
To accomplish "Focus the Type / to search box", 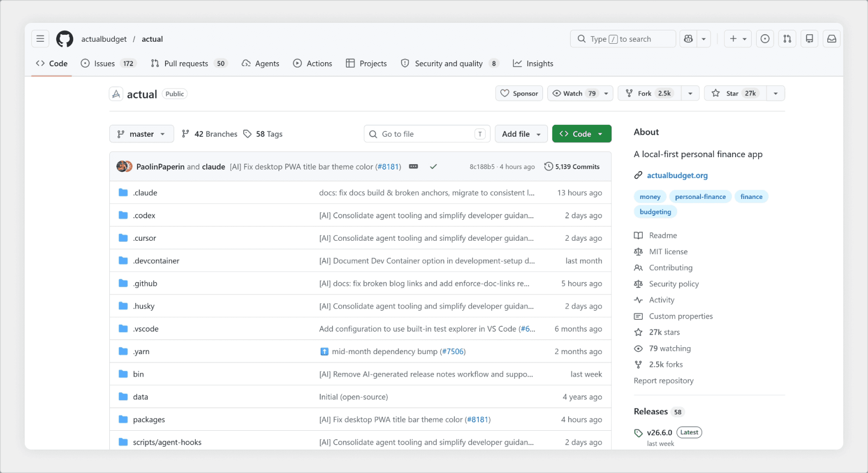I will coord(623,39).
